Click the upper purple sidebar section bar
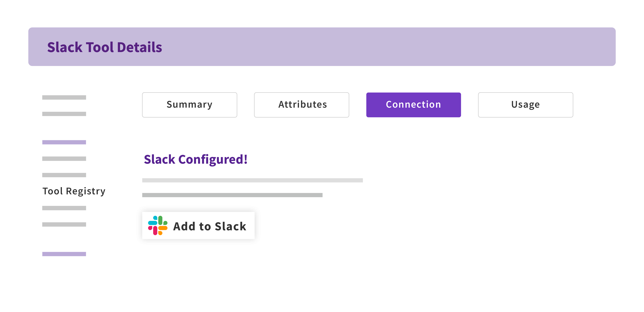The image size is (644, 312). pos(64,142)
